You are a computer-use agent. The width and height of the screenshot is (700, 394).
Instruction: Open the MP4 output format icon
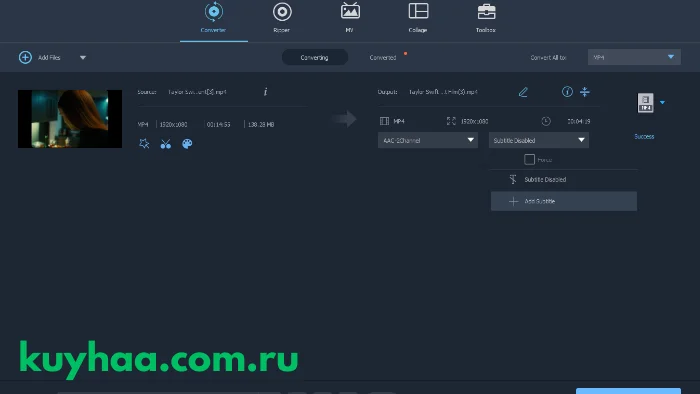(645, 103)
